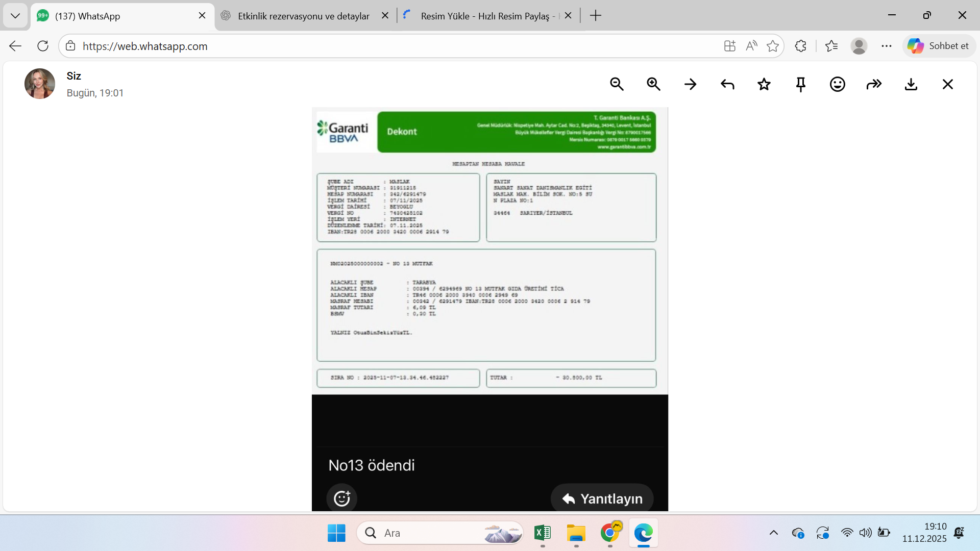980x551 pixels.
Task: Open Microsoft Edge from the taskbar
Action: click(644, 533)
